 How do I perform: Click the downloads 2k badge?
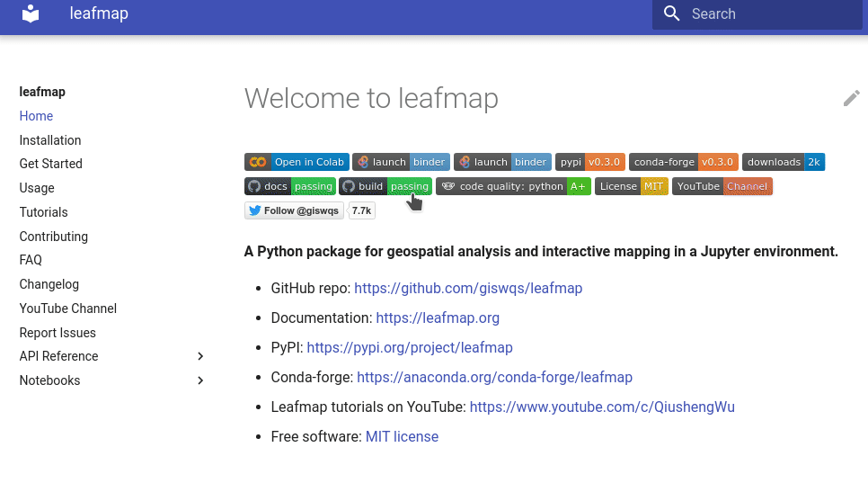pyautogui.click(x=784, y=162)
